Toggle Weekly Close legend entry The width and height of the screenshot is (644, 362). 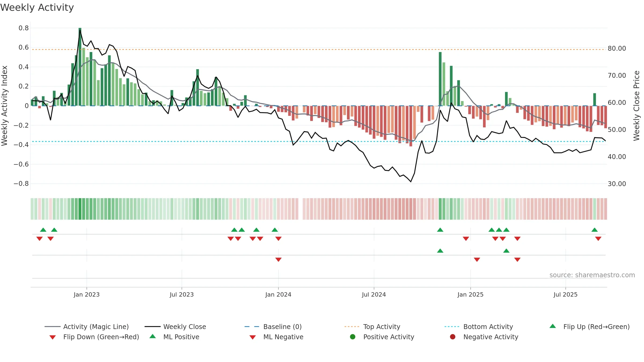click(x=175, y=327)
